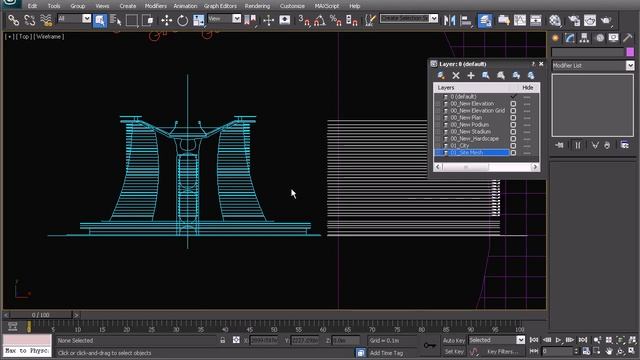Click the Set Key button

(x=454, y=351)
